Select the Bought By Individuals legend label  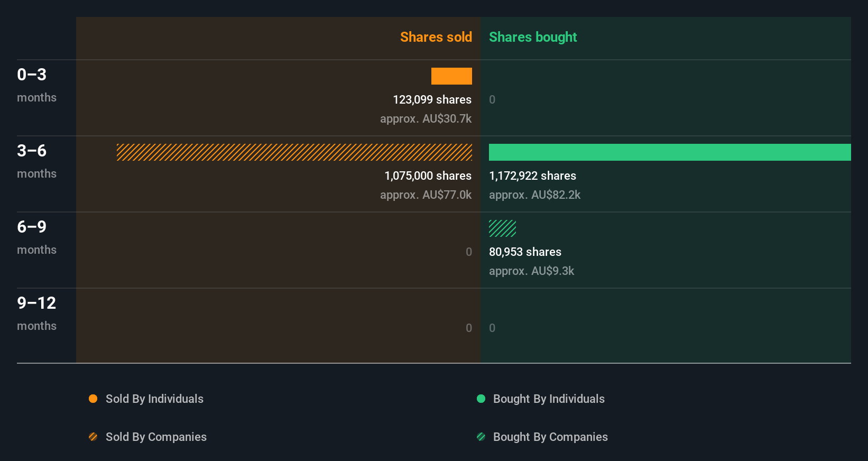pyautogui.click(x=549, y=399)
